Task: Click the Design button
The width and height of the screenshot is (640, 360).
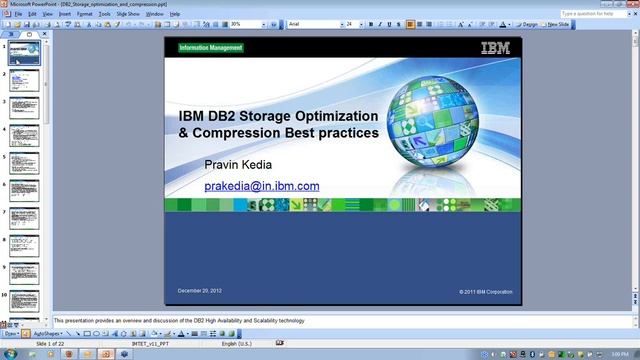Action: tap(527, 24)
